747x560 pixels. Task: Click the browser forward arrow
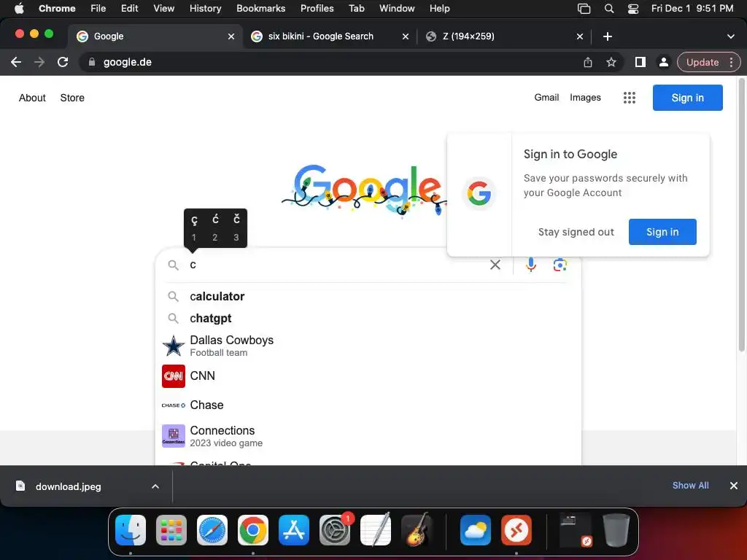pos(39,62)
